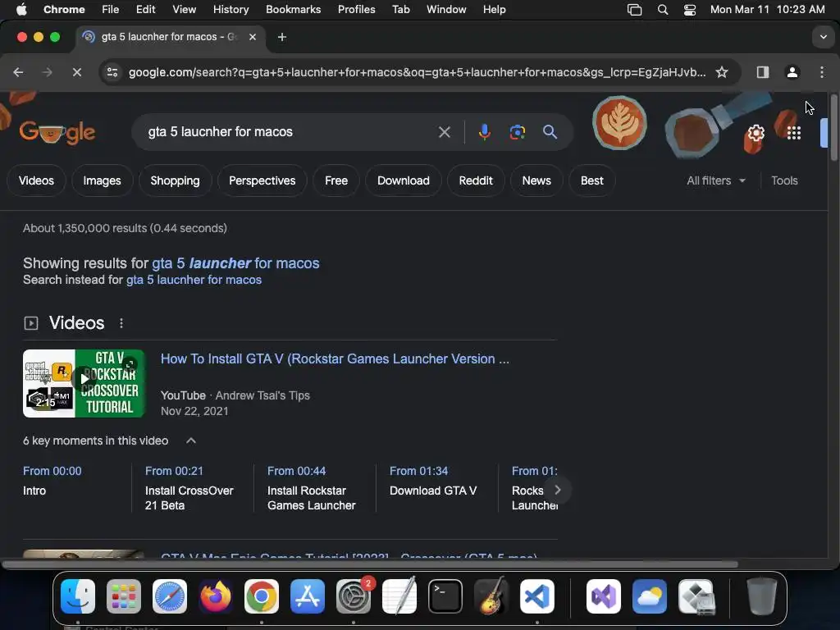Viewport: 840px width, 630px height.
Task: Open the View menu
Action: pos(185,10)
